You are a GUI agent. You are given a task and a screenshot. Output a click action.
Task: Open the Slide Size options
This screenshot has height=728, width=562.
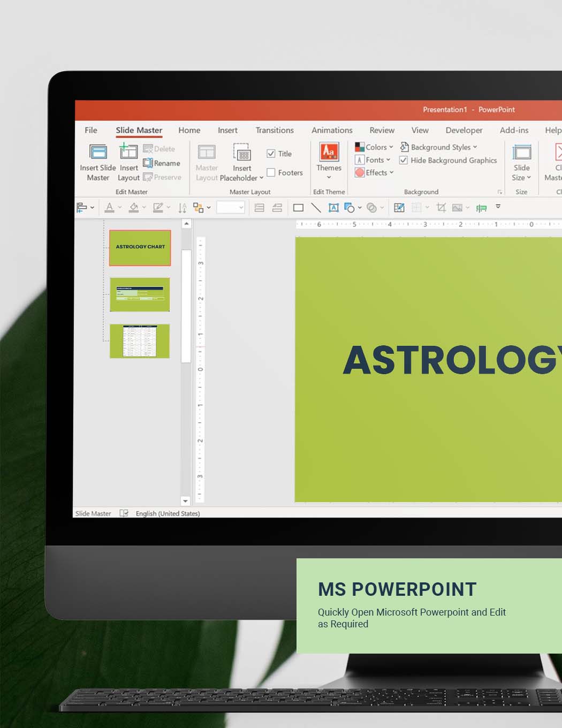[x=521, y=161]
